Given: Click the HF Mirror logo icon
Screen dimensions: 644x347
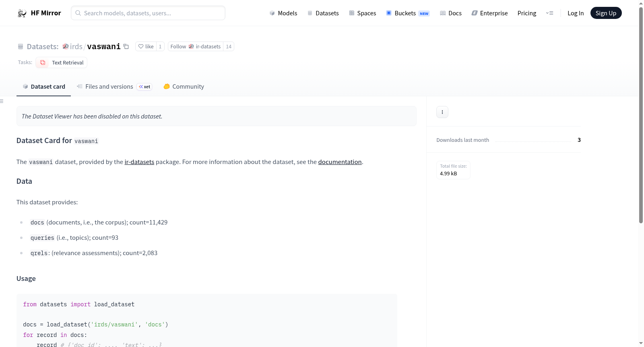Looking at the screenshot, I should tap(22, 13).
